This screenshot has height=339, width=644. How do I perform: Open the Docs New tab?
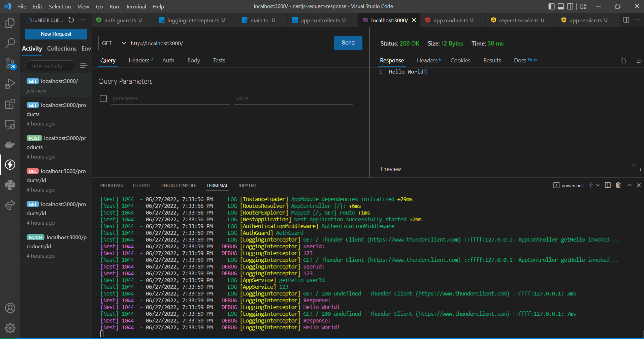coord(525,60)
